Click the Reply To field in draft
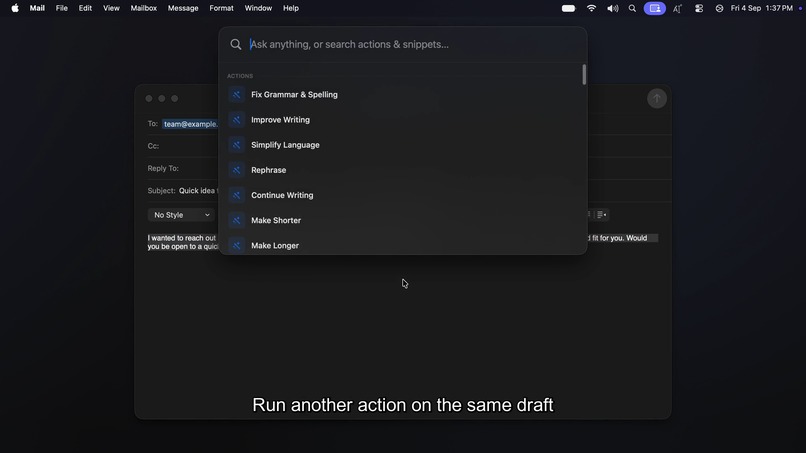 (x=182, y=168)
